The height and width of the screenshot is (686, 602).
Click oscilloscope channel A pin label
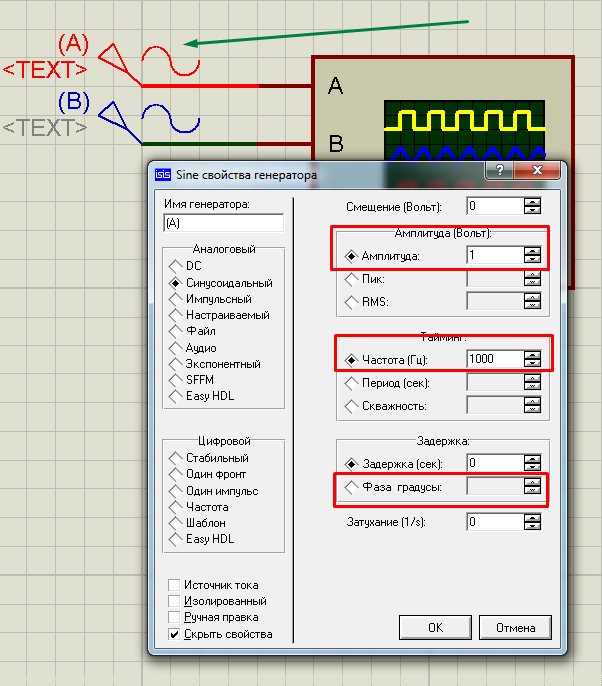click(x=336, y=86)
